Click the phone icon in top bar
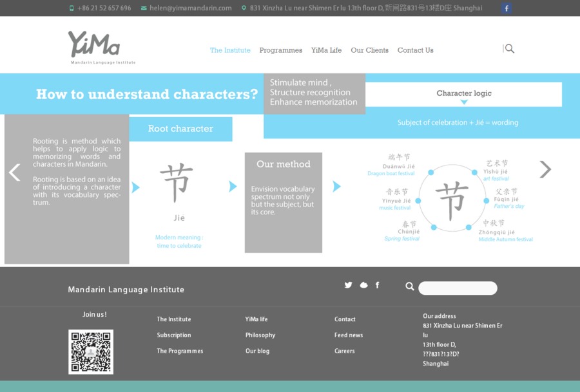This screenshot has height=392, width=580. pyautogui.click(x=72, y=8)
